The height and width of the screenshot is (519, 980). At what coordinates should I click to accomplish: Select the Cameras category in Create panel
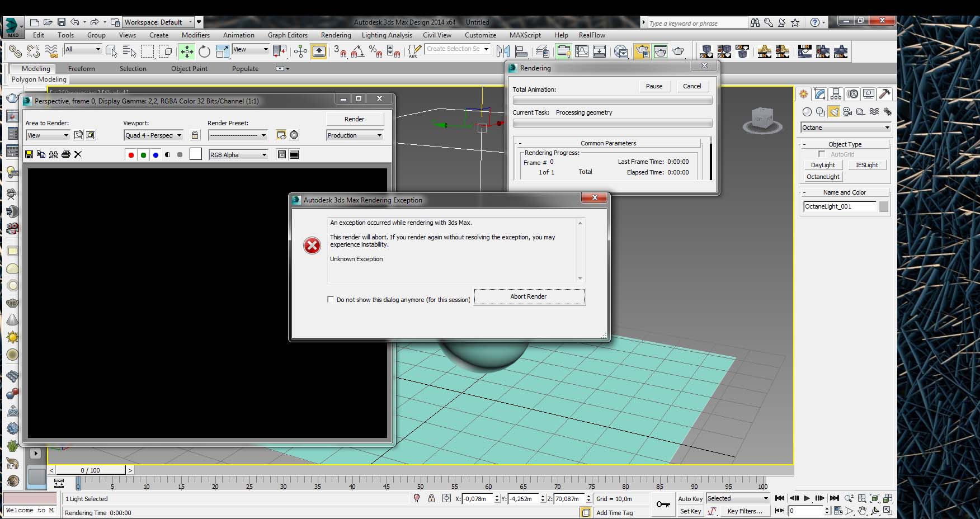[847, 112]
